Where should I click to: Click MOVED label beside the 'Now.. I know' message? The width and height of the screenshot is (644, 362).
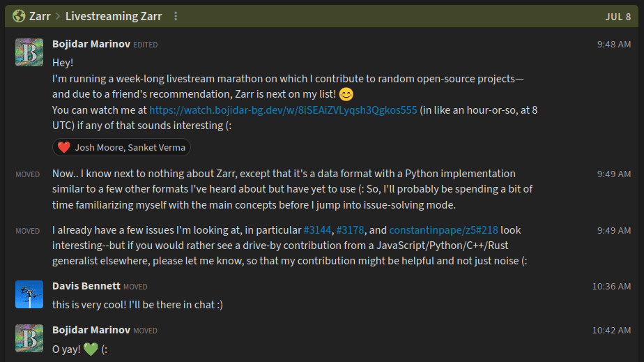tap(27, 174)
